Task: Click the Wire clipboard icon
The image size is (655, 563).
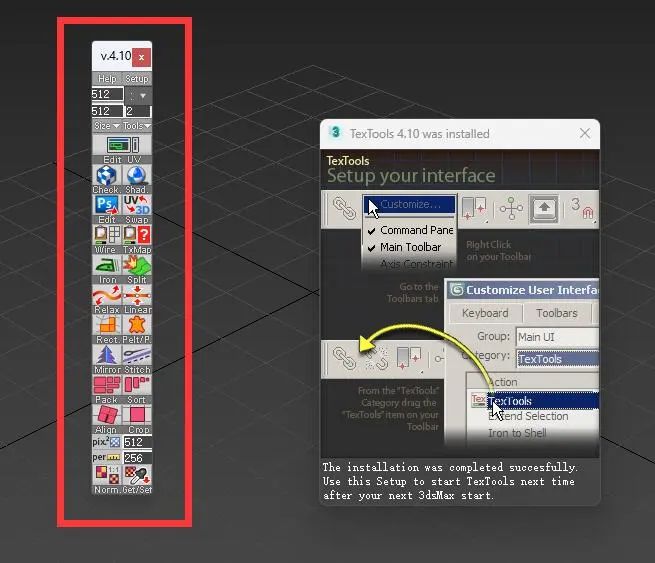Action: [107, 235]
